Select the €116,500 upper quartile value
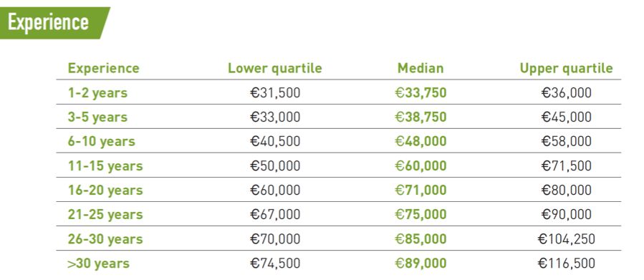644x280 pixels. click(x=566, y=263)
